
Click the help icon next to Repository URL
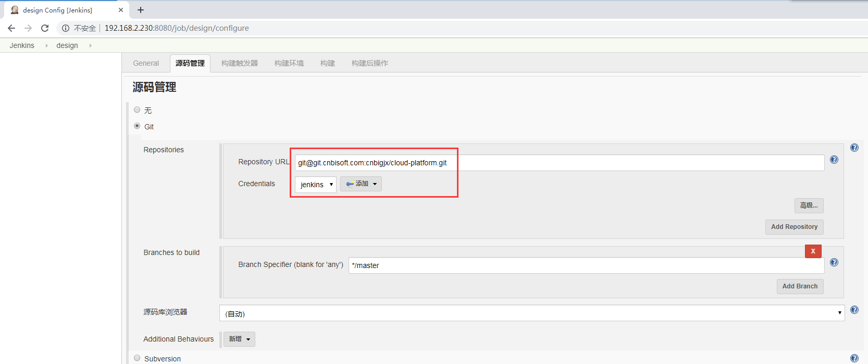(834, 160)
